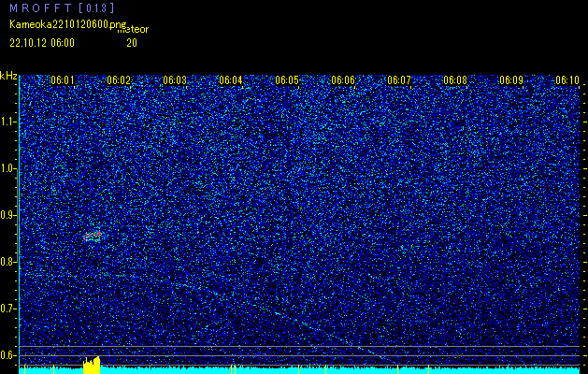
Task: Click the 06:06 time label
Action: [343, 79]
